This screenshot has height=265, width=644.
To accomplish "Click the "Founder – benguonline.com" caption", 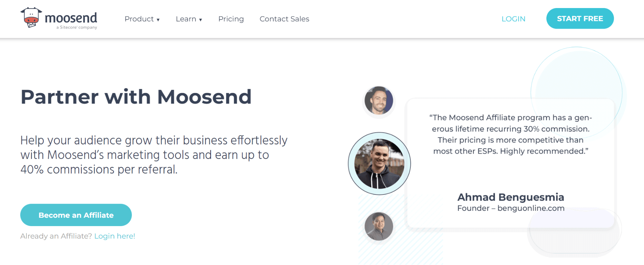I will [511, 208].
